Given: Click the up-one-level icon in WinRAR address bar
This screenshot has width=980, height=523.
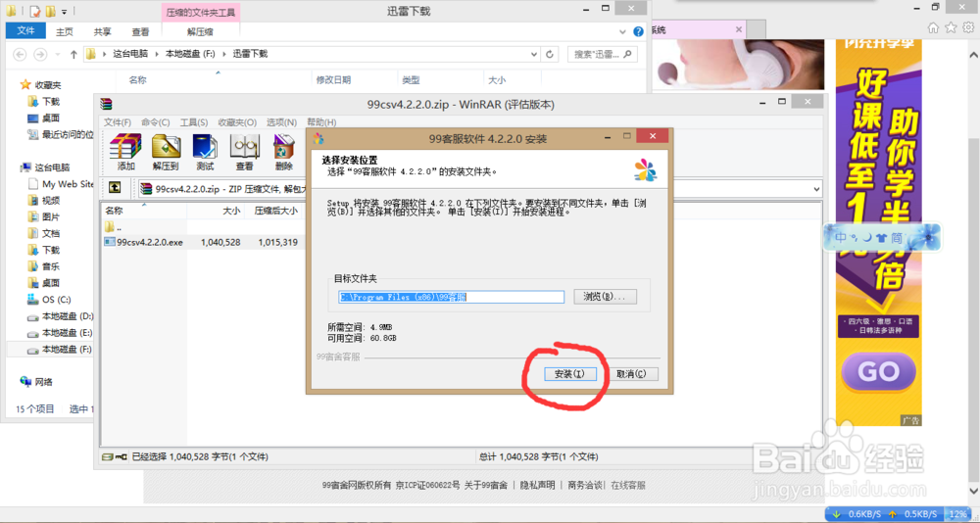Looking at the screenshot, I should coord(115,187).
